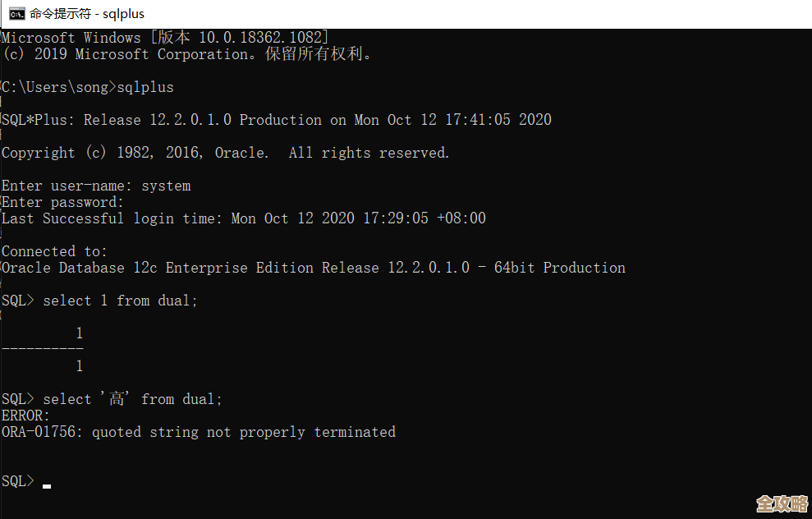Click the Oracle Database 12c Enterprise Edition line
This screenshot has height=519, width=812.
313,268
